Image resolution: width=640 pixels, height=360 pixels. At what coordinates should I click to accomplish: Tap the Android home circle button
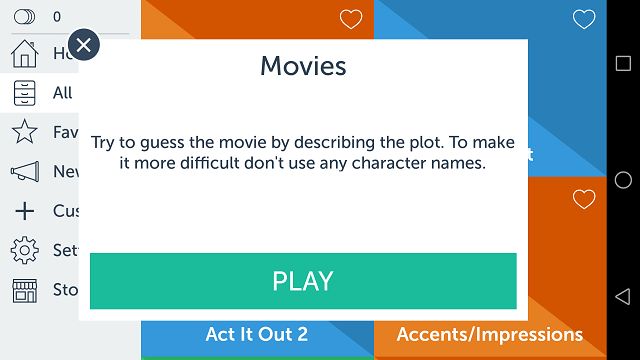[623, 180]
